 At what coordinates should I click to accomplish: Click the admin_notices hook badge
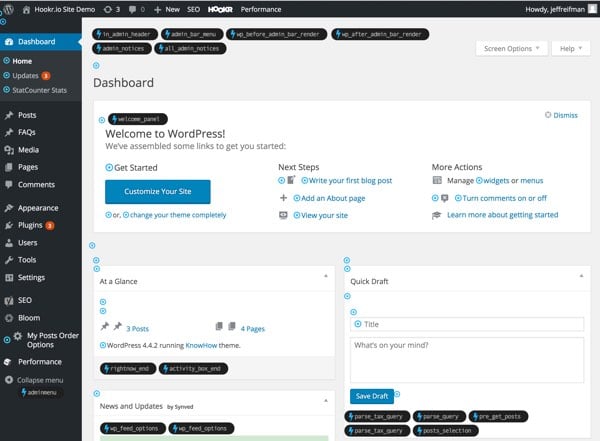pos(122,48)
